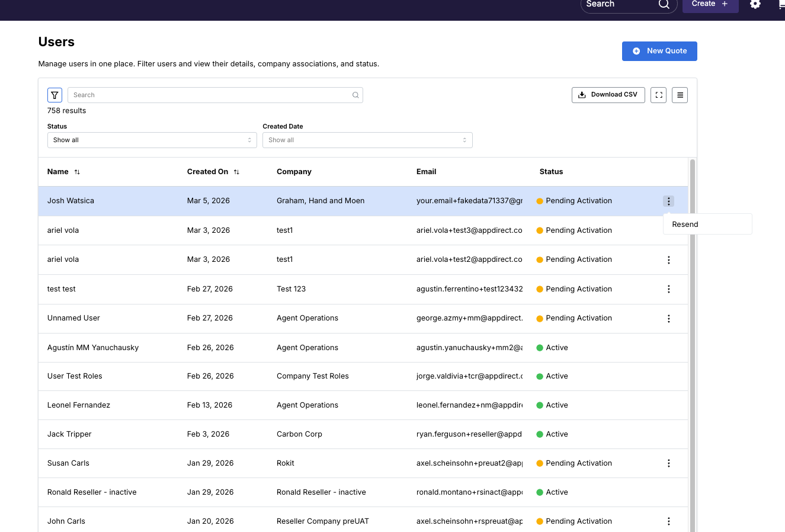Open the table density lines icon
Image resolution: width=785 pixels, height=532 pixels.
[x=680, y=95]
